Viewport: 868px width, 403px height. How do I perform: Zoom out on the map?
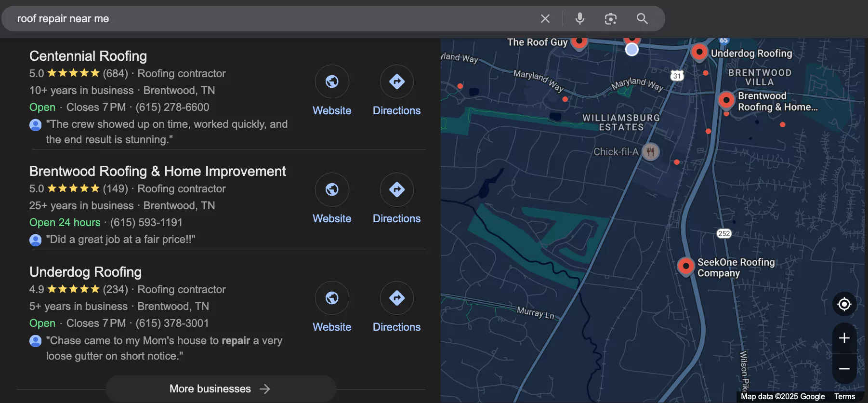pos(844,369)
